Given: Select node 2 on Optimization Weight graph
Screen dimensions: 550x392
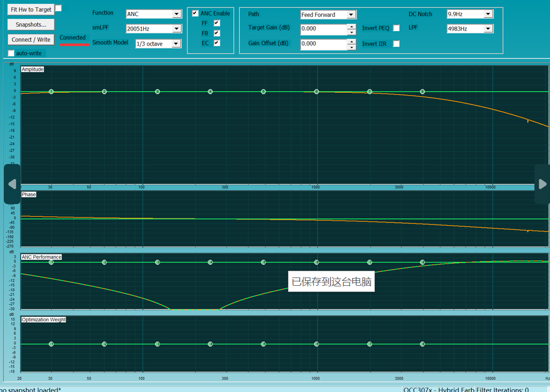Looking at the screenshot, I should click(x=104, y=344).
